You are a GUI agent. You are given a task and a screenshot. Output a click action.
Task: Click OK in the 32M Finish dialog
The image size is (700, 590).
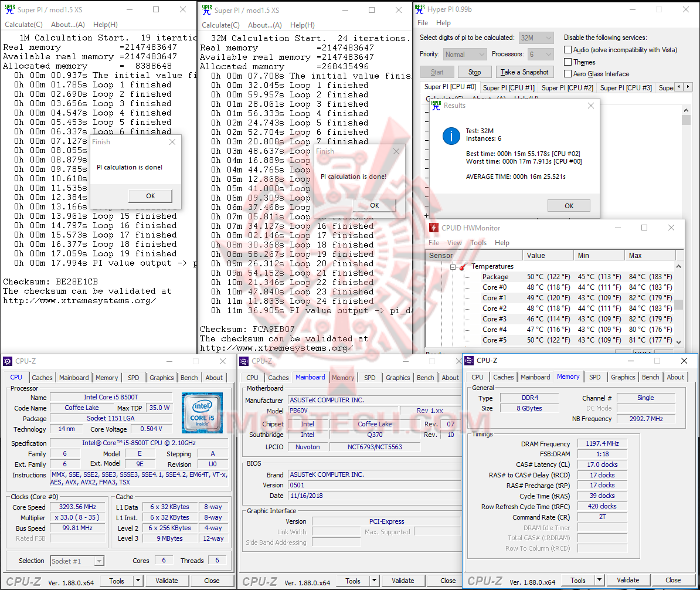point(374,205)
